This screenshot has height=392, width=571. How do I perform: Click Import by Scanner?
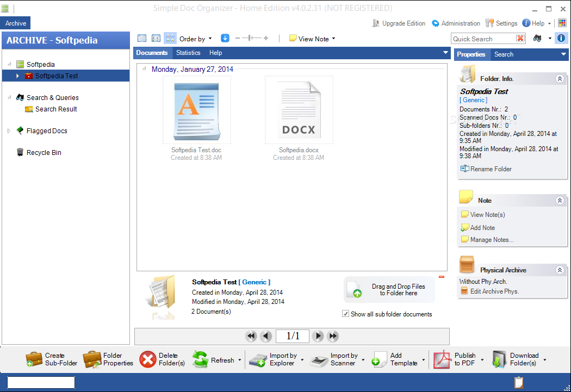[x=334, y=359]
